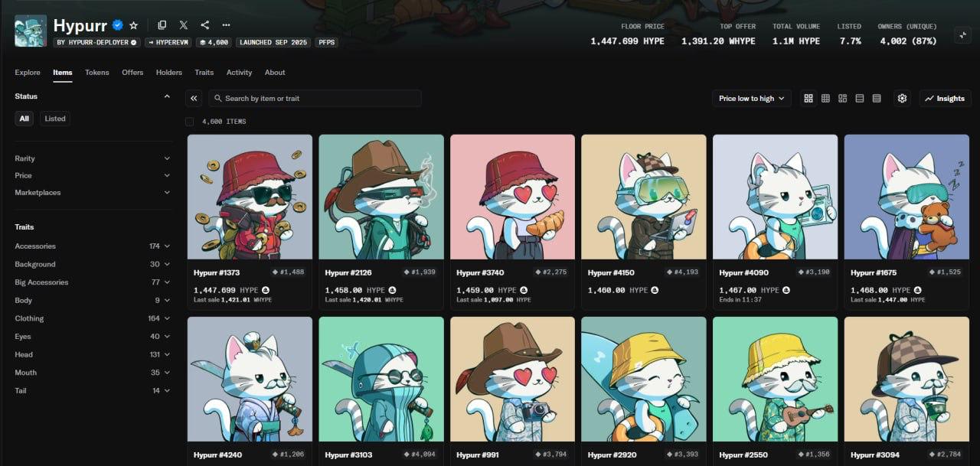980x466 pixels.
Task: Expand the Background trait filter
Action: click(92, 264)
